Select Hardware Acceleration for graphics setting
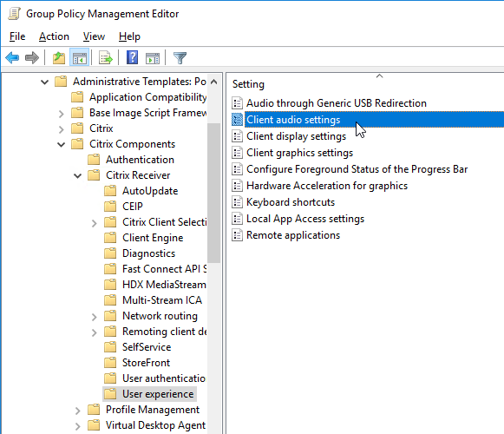Screen dimensions: 504x434 327,186
